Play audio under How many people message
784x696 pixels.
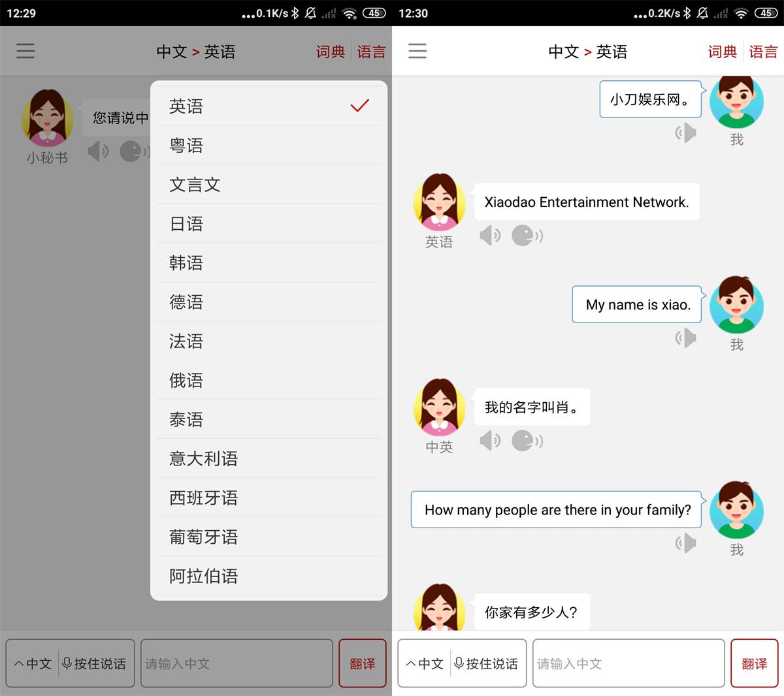[x=685, y=543]
